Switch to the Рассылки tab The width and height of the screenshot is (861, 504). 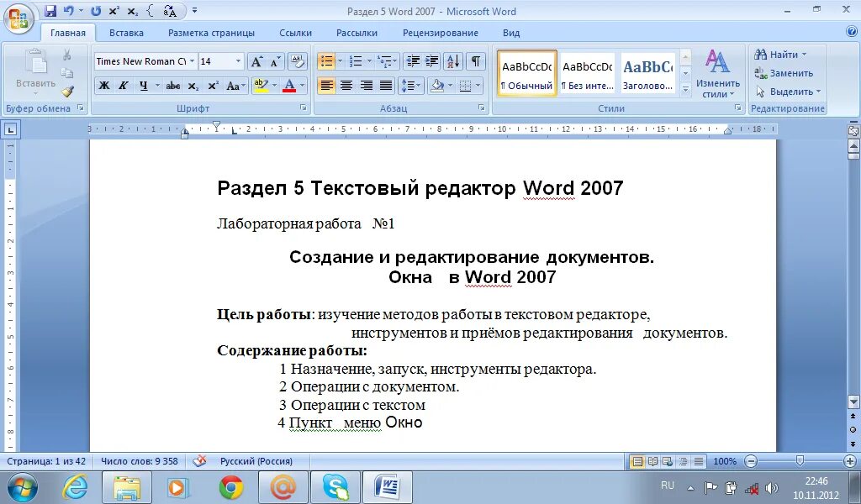(357, 33)
